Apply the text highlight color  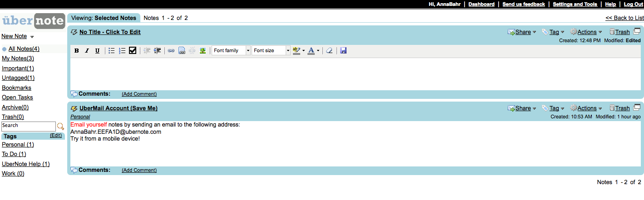pyautogui.click(x=297, y=51)
